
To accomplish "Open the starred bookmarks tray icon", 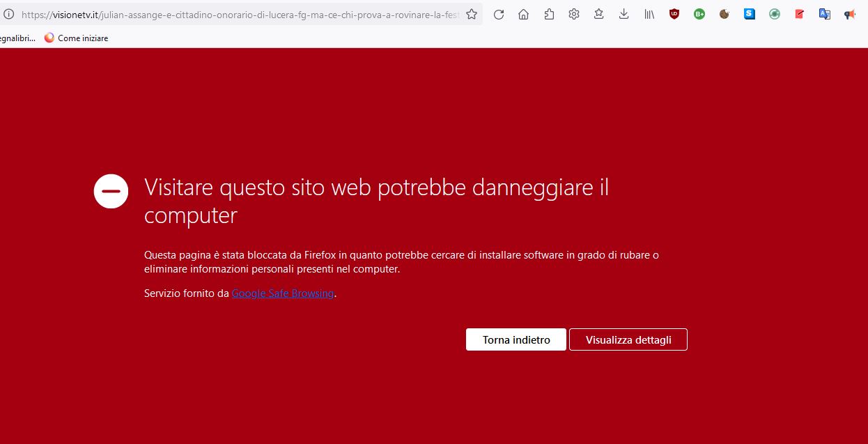I will [599, 14].
